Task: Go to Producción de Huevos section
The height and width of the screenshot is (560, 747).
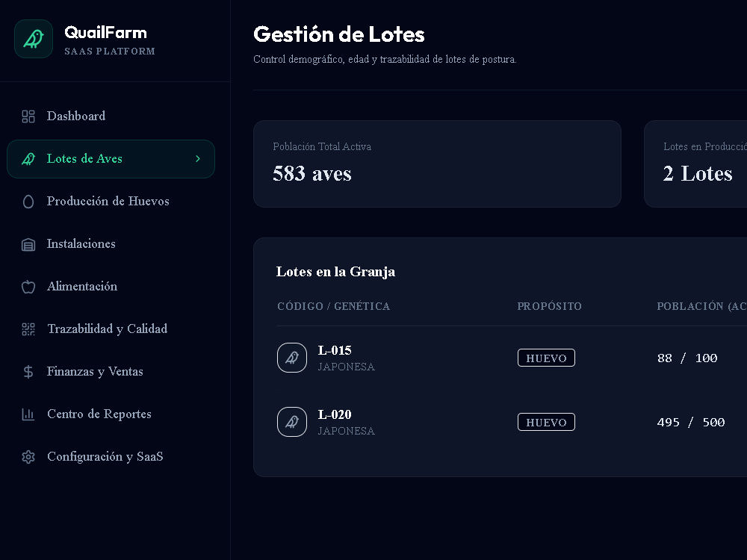Action: [111, 202]
